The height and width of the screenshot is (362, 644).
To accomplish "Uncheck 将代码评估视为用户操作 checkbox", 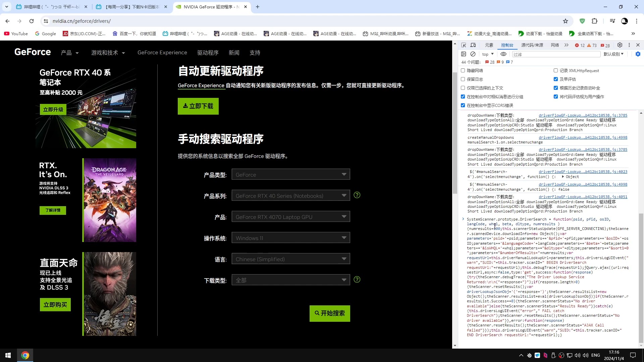I will click(556, 97).
